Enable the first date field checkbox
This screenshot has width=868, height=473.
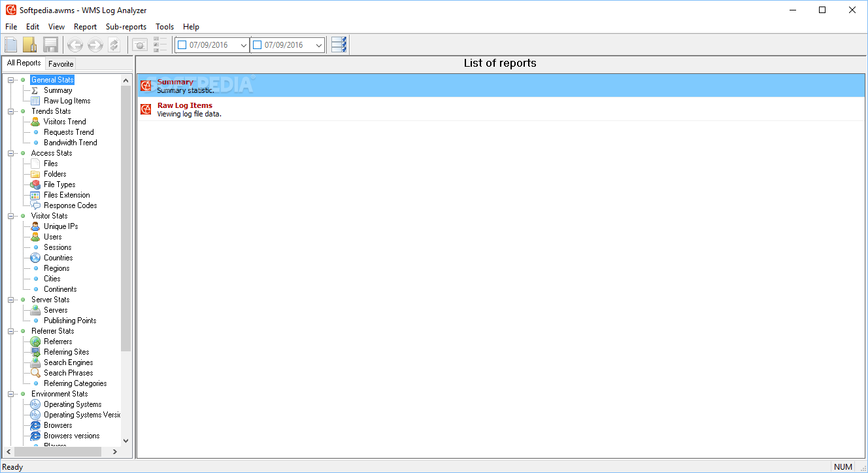coord(182,45)
